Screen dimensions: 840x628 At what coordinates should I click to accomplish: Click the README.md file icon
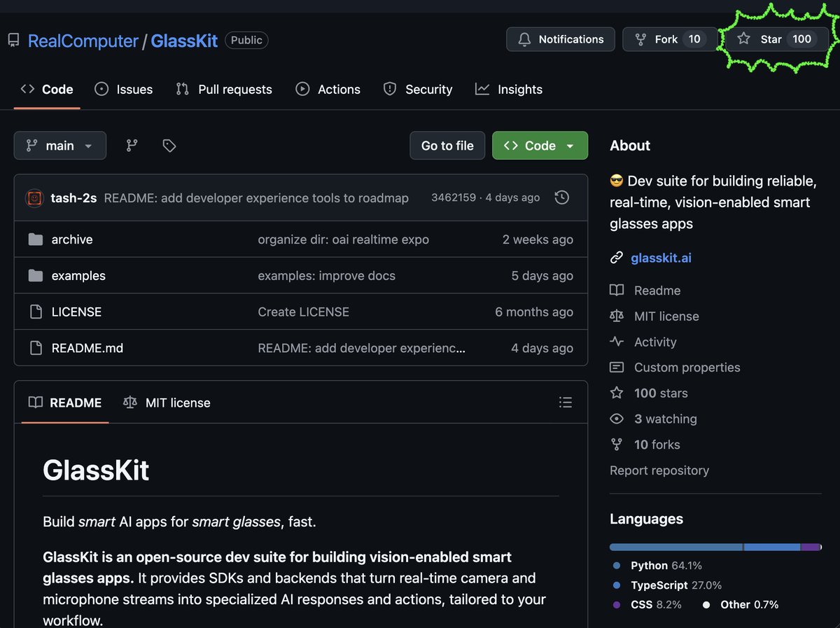coord(36,348)
